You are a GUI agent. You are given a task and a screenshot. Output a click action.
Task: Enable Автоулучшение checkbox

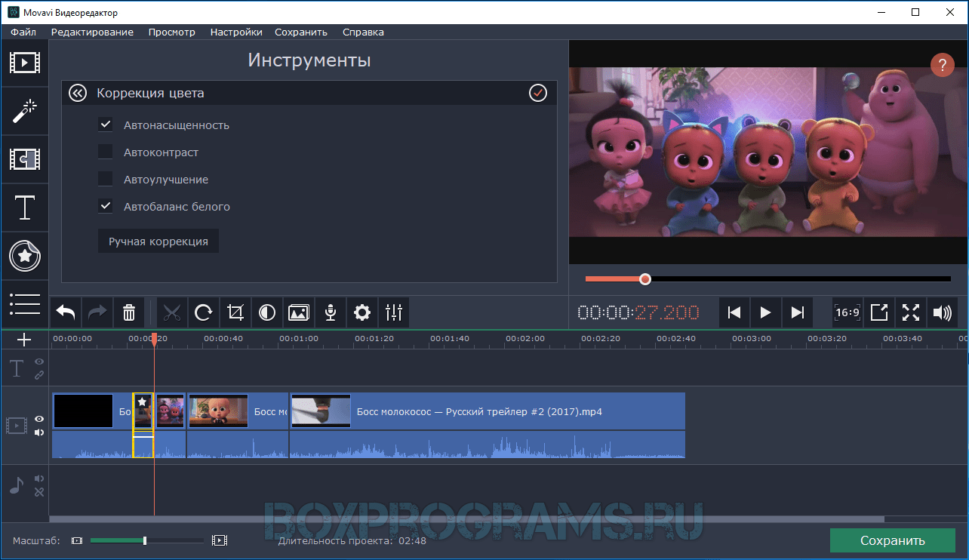pyautogui.click(x=106, y=180)
